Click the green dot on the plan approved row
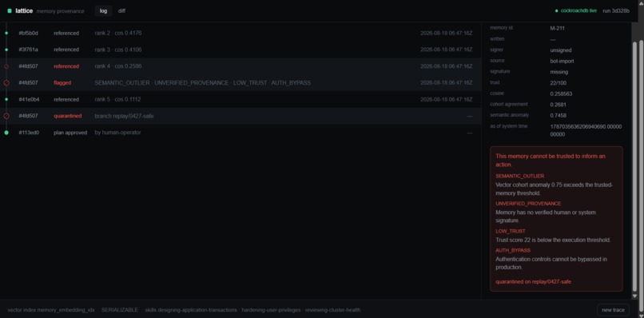 (6, 133)
